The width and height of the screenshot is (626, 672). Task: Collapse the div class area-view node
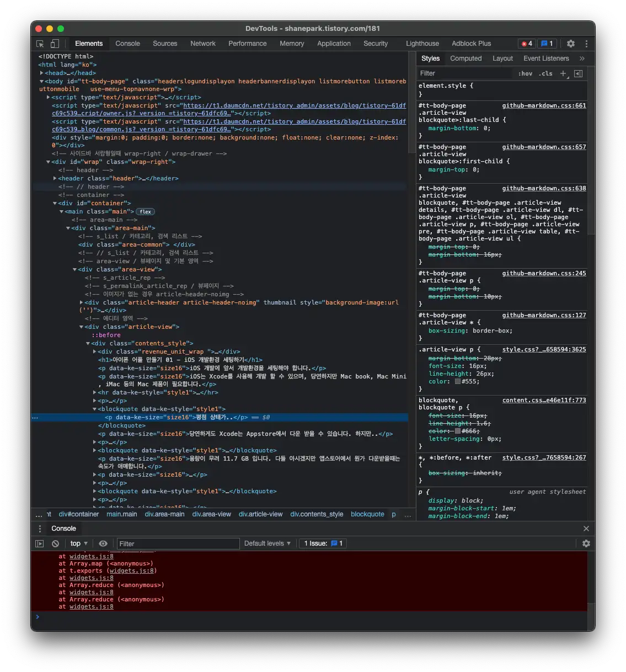point(74,269)
